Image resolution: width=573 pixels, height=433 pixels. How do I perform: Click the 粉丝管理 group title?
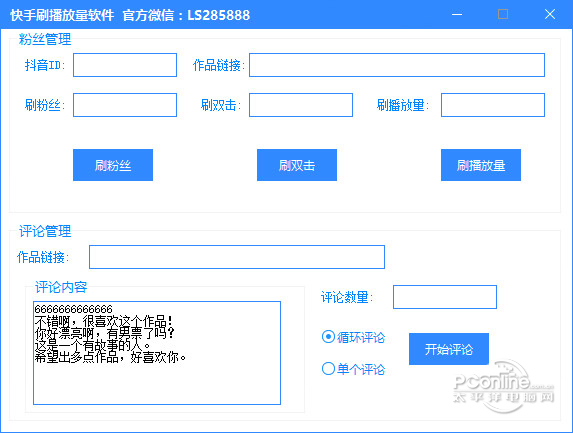coord(45,39)
